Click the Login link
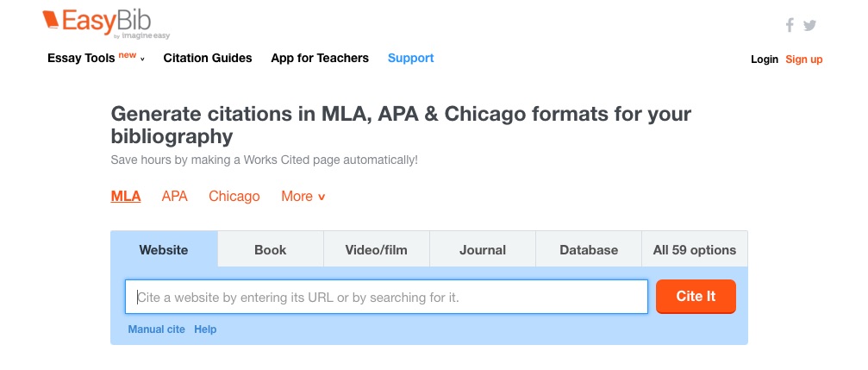The image size is (868, 370). (x=764, y=60)
